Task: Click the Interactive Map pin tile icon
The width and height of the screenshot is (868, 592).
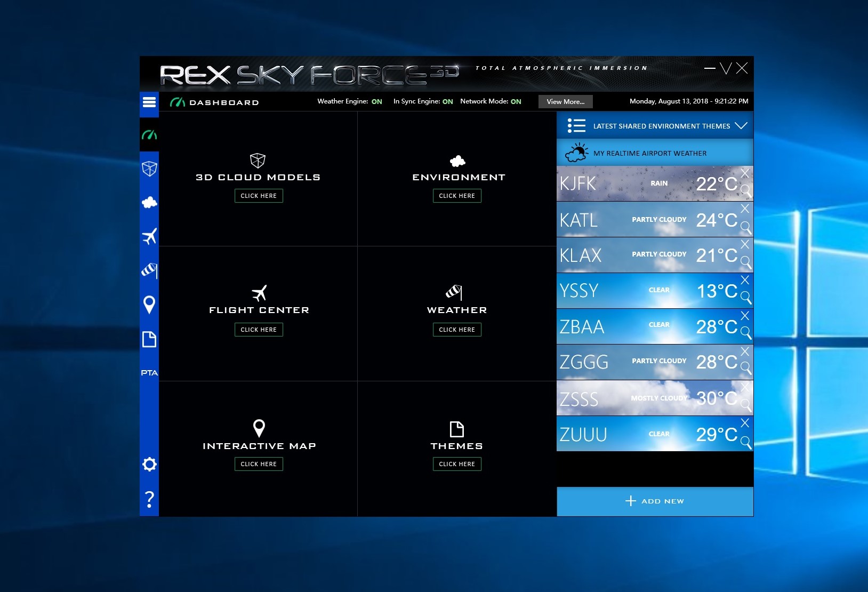Action: [259, 428]
